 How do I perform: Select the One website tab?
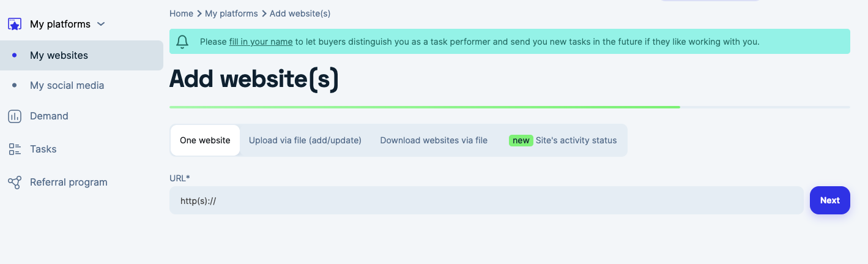click(205, 140)
